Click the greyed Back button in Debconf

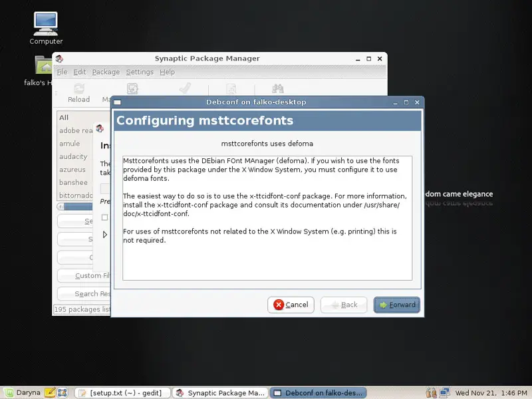(x=344, y=305)
